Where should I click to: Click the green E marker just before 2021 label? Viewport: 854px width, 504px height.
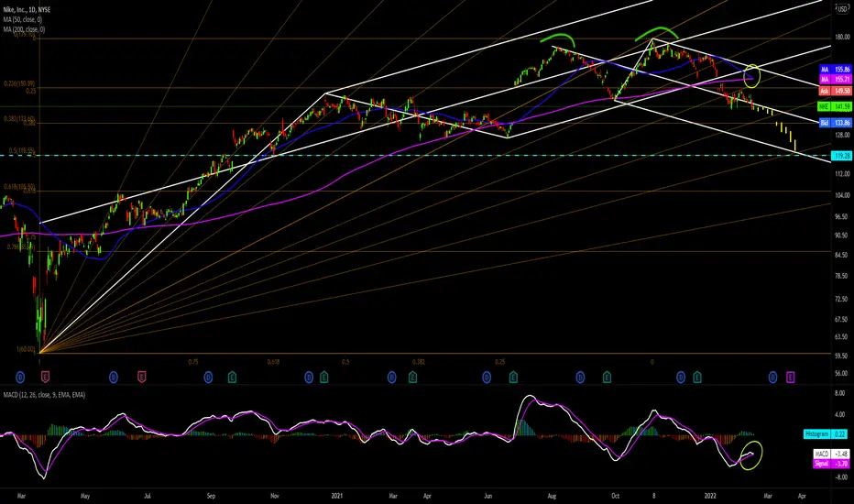point(324,377)
